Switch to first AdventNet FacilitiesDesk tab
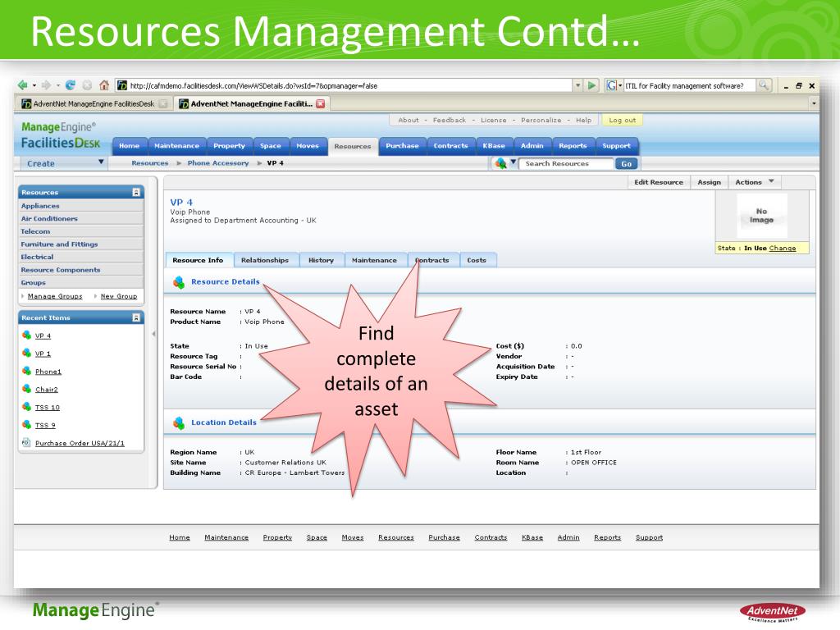Viewport: 840px width, 630px height. pos(94,104)
